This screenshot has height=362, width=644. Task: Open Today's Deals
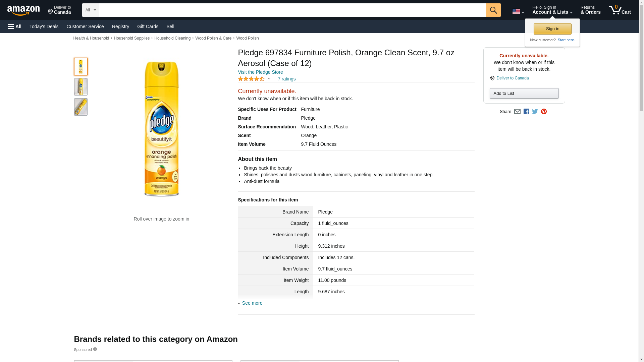coord(44,26)
